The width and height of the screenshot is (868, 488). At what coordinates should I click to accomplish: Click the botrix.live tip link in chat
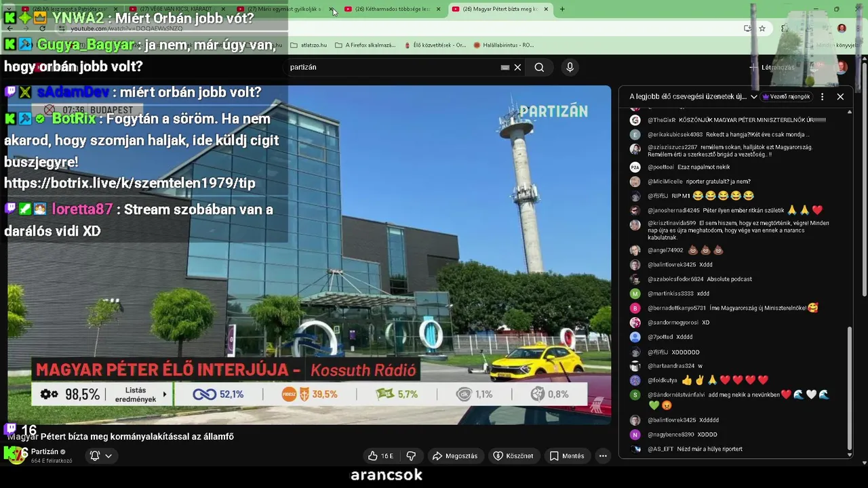pos(130,183)
